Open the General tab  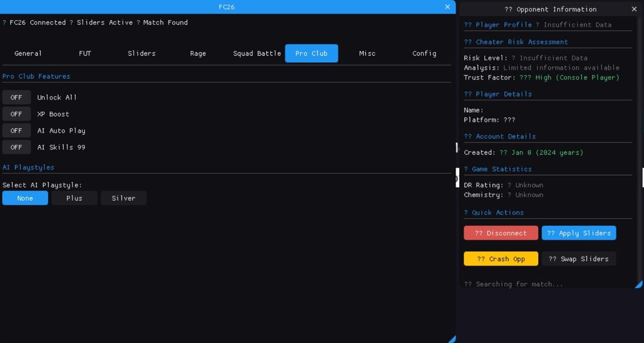28,53
